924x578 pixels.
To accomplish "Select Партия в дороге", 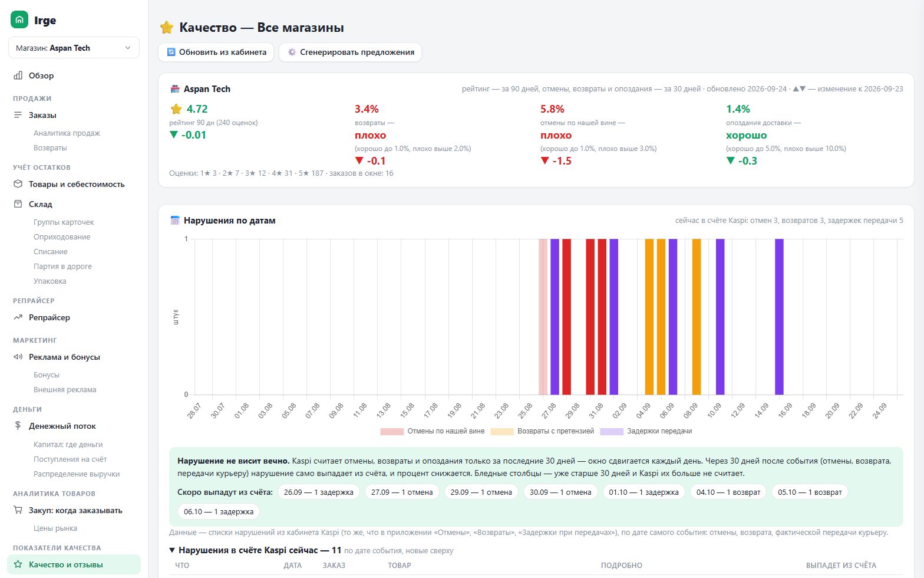I will (62, 267).
